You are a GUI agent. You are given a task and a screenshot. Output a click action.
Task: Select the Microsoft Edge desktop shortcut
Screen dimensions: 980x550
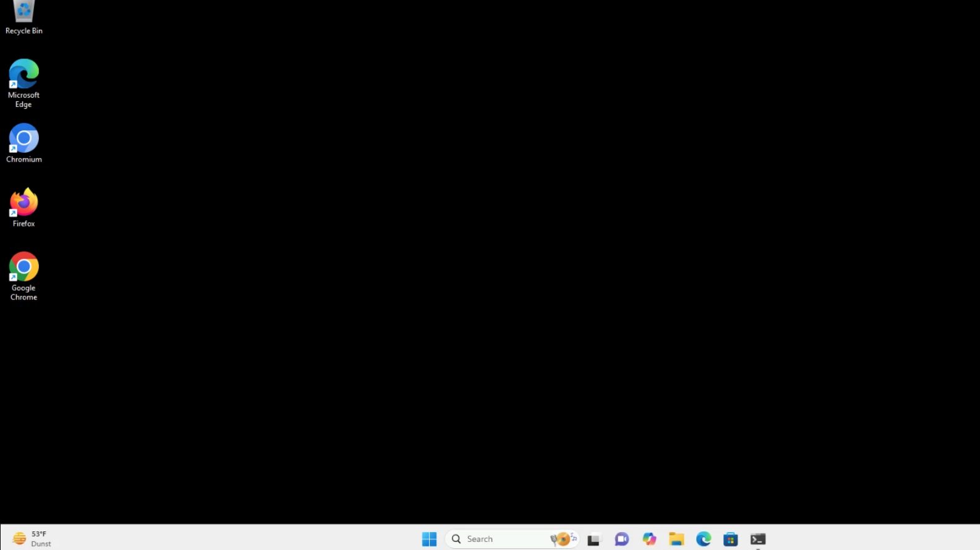pyautogui.click(x=23, y=84)
